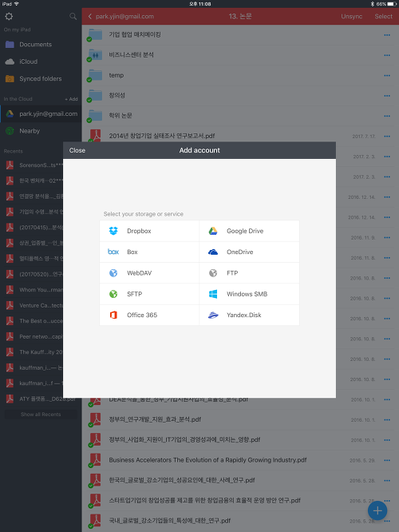Open more options for 창의성 folder
399x532 pixels.
(387, 96)
